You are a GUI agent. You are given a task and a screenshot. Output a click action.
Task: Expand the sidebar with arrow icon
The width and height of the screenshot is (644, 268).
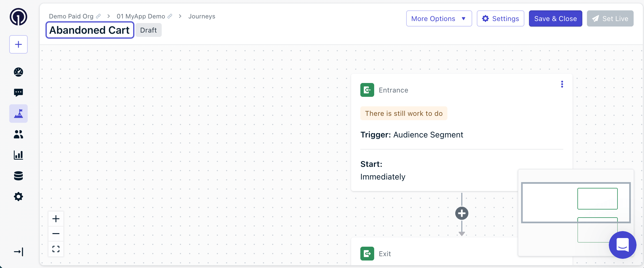18,252
